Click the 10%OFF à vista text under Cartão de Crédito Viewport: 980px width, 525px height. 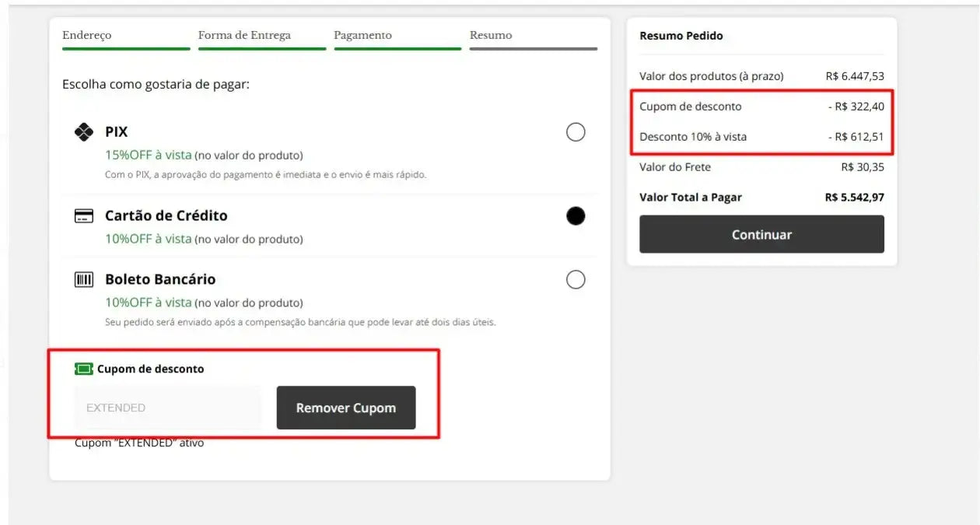pos(148,239)
